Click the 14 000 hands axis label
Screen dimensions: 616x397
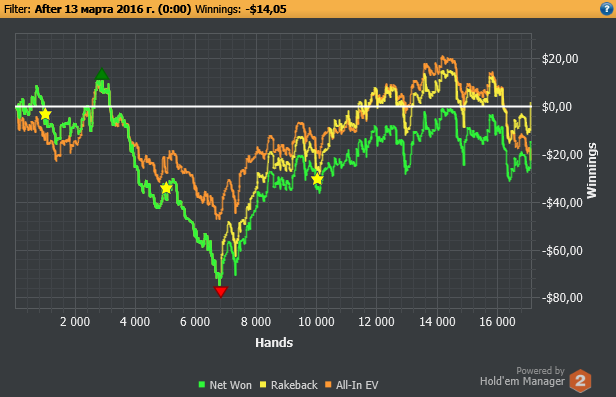tap(437, 322)
